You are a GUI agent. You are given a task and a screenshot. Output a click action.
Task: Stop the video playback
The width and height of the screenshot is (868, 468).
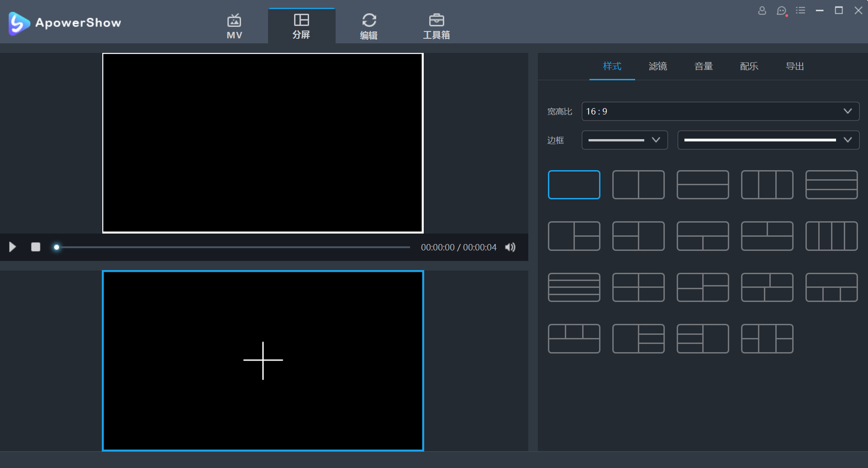click(36, 247)
